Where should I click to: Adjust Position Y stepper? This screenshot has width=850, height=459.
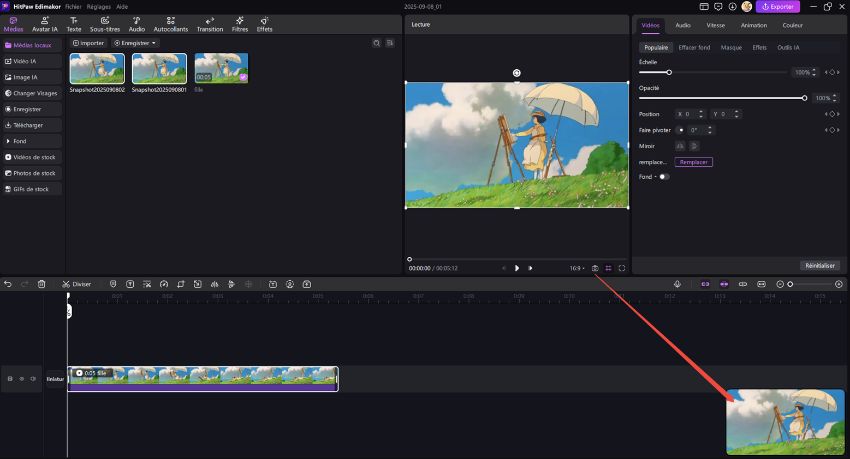[736, 114]
